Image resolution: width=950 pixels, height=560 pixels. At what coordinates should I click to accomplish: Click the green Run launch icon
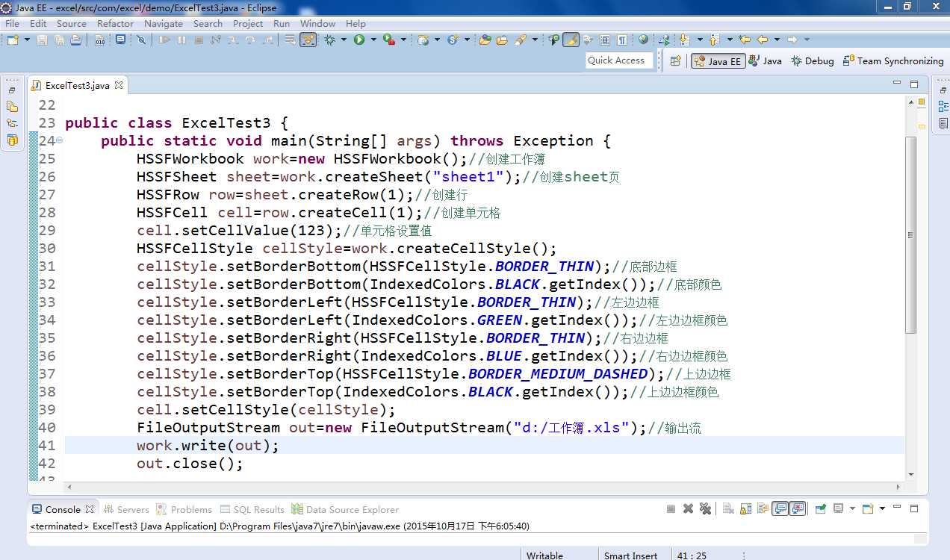coord(358,40)
